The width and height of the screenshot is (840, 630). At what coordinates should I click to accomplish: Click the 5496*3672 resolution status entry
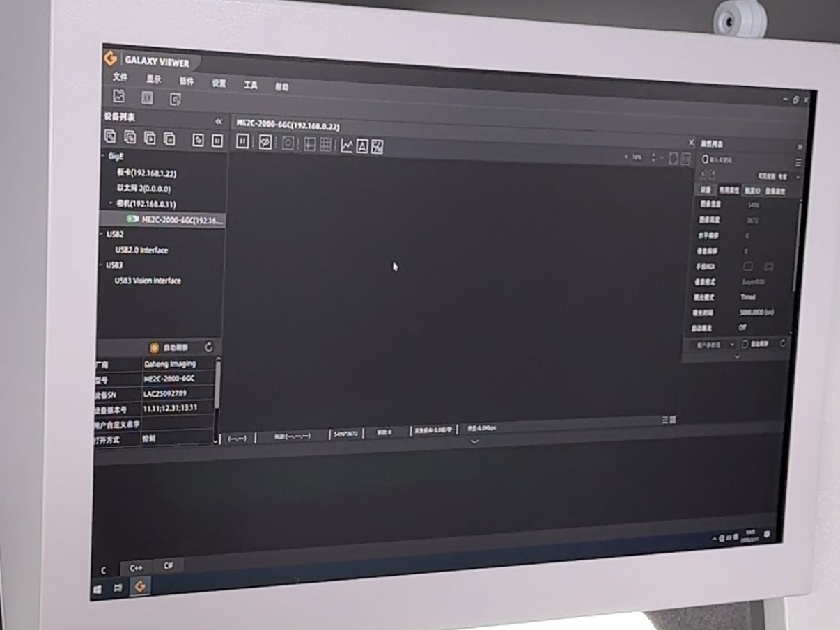point(345,434)
